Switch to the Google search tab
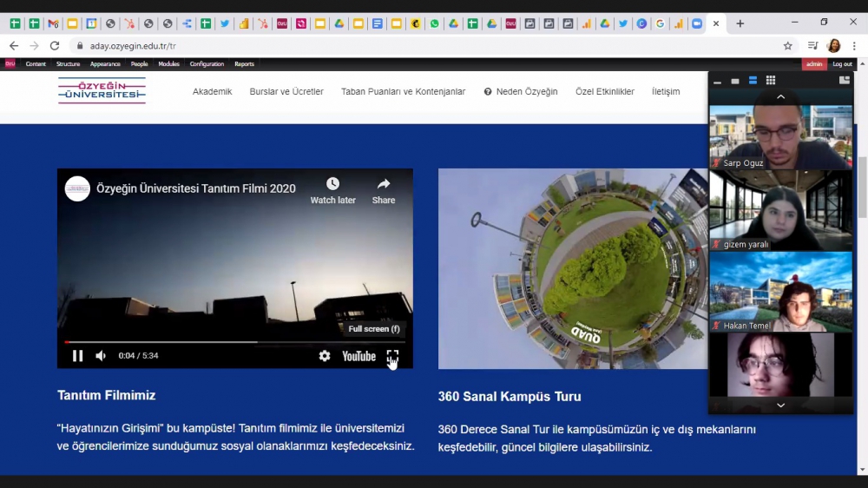868x488 pixels. click(661, 23)
